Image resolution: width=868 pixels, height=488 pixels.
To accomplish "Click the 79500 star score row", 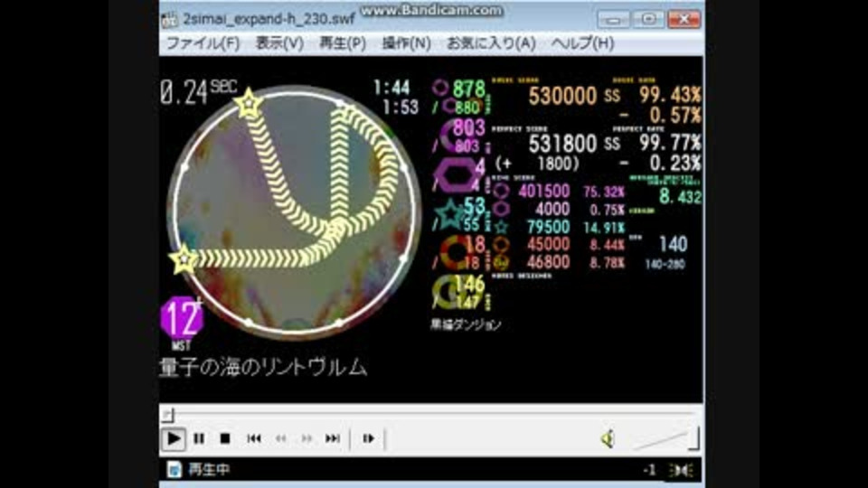I will coord(559,227).
